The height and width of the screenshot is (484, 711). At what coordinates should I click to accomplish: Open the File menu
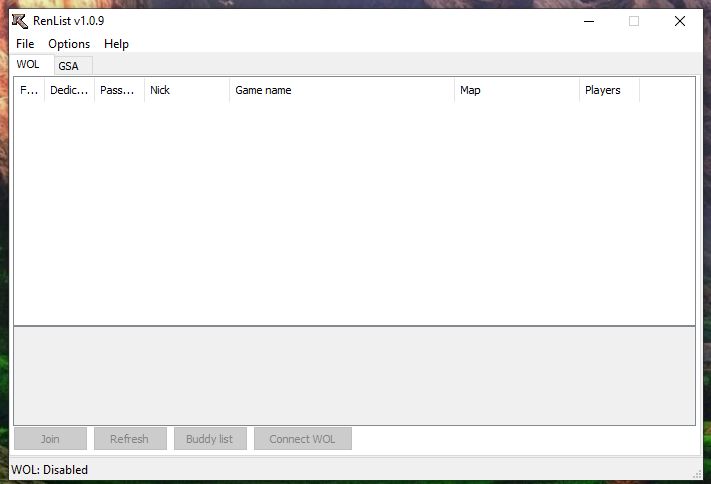point(25,44)
